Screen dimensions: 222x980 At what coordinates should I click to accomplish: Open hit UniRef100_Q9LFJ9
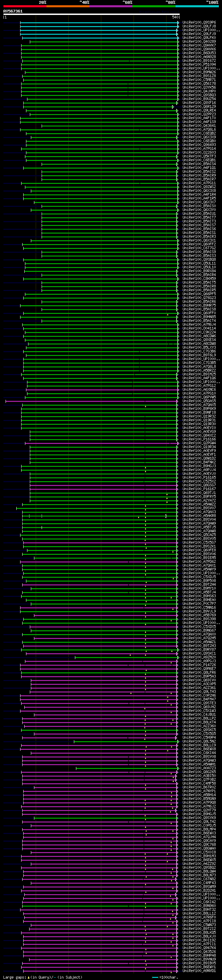[199, 34]
